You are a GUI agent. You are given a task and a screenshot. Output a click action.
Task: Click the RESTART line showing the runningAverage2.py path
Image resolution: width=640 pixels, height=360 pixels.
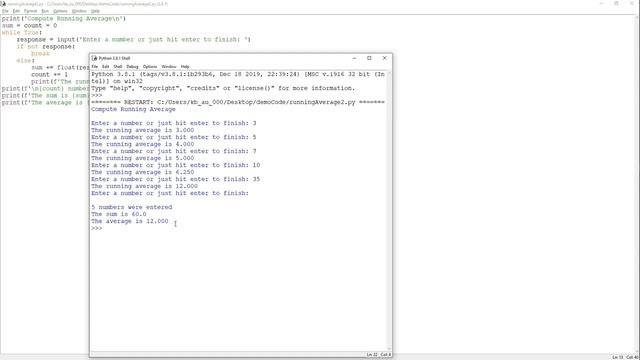tap(238, 102)
